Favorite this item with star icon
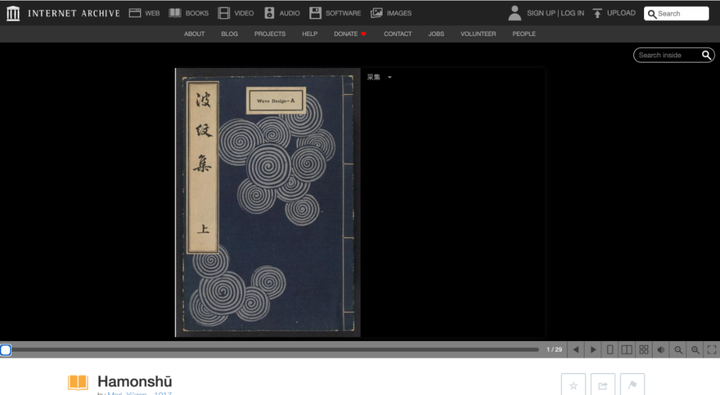720x395 pixels. 573,385
